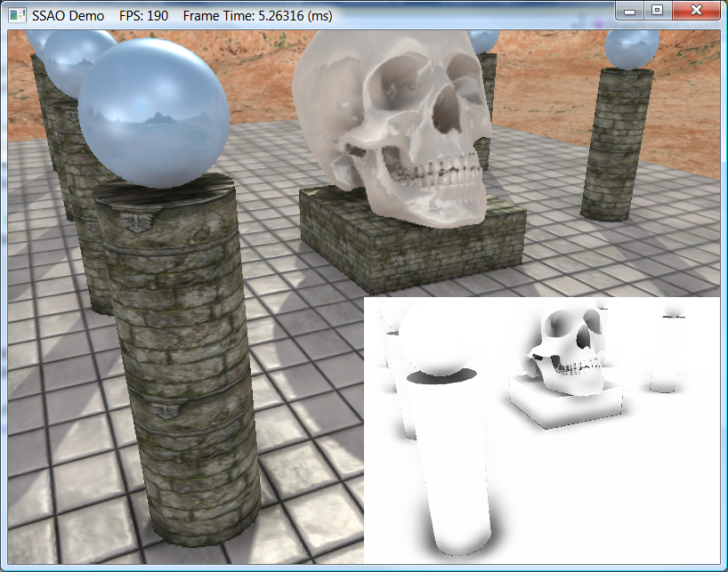The width and height of the screenshot is (728, 572).
Task: Maximize the SSAO Demo window
Action: pos(657,11)
